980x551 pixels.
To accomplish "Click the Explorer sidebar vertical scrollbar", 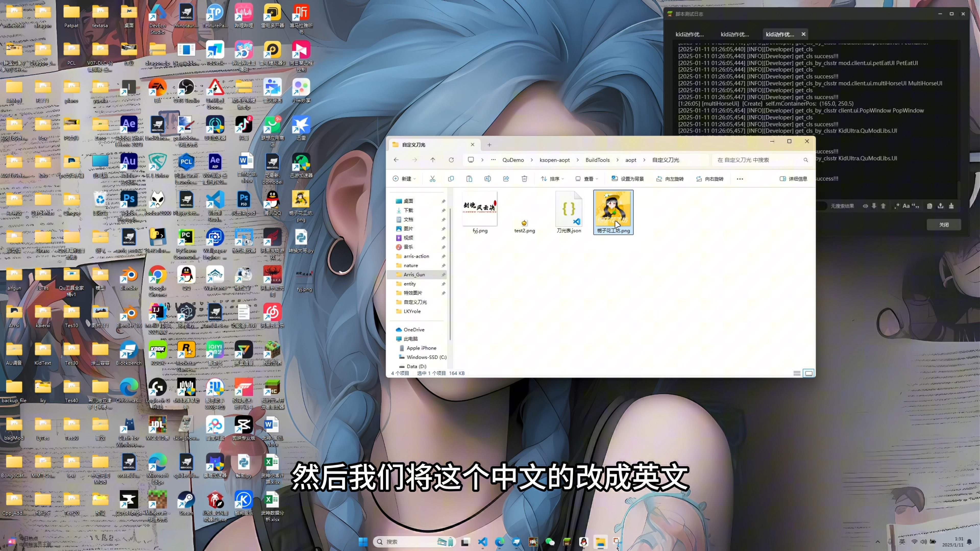I will (450, 274).
